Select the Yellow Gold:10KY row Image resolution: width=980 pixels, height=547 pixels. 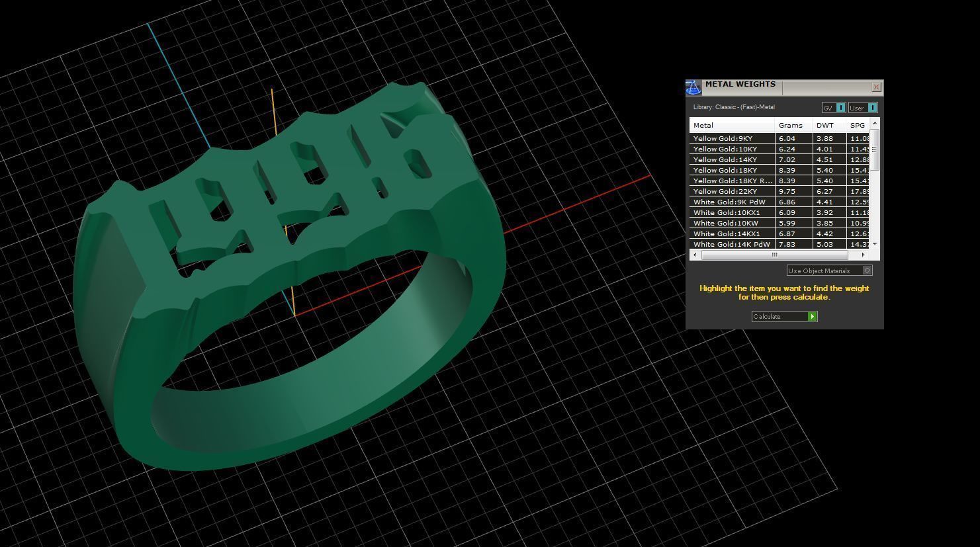tap(780, 149)
